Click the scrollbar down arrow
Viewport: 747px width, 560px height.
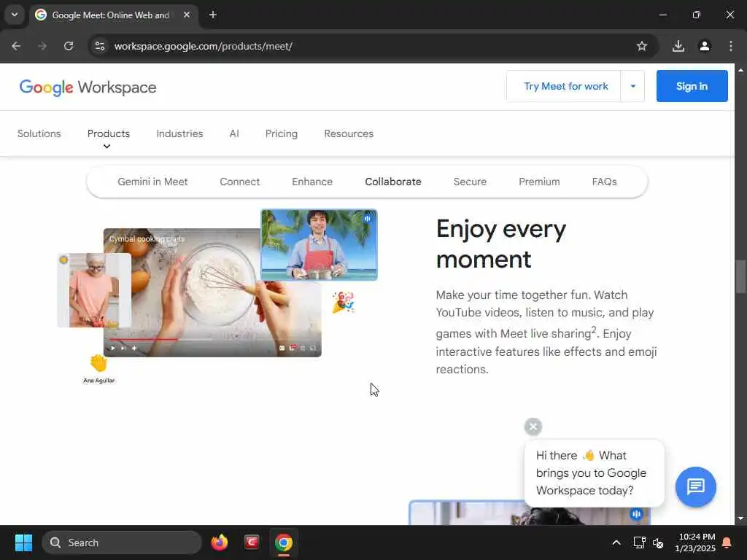click(x=740, y=518)
